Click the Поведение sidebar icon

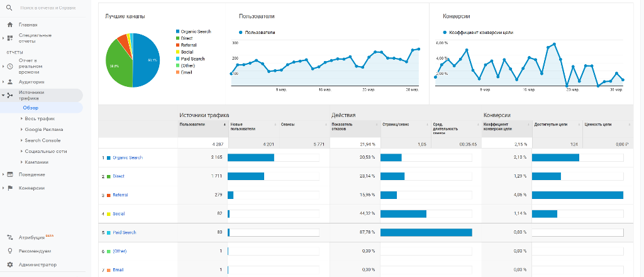(x=10, y=174)
